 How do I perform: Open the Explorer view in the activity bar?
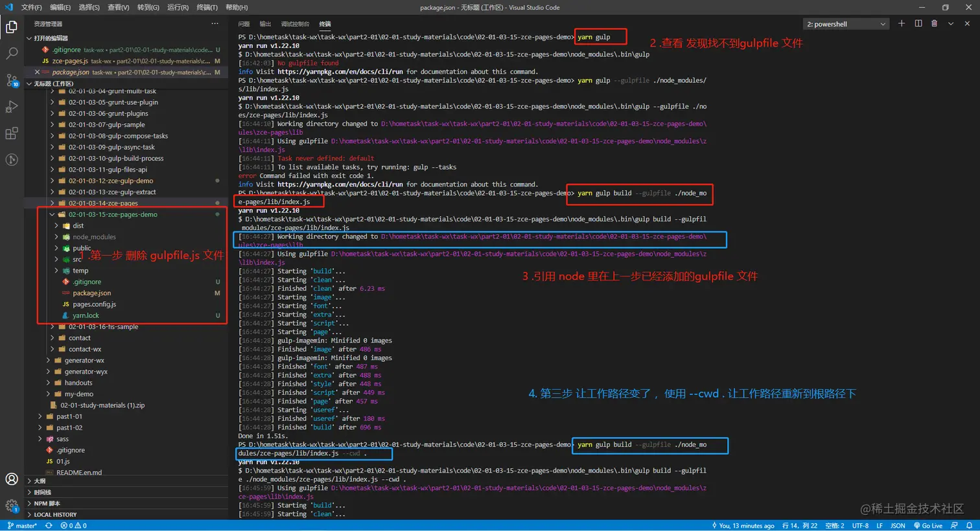tap(12, 27)
